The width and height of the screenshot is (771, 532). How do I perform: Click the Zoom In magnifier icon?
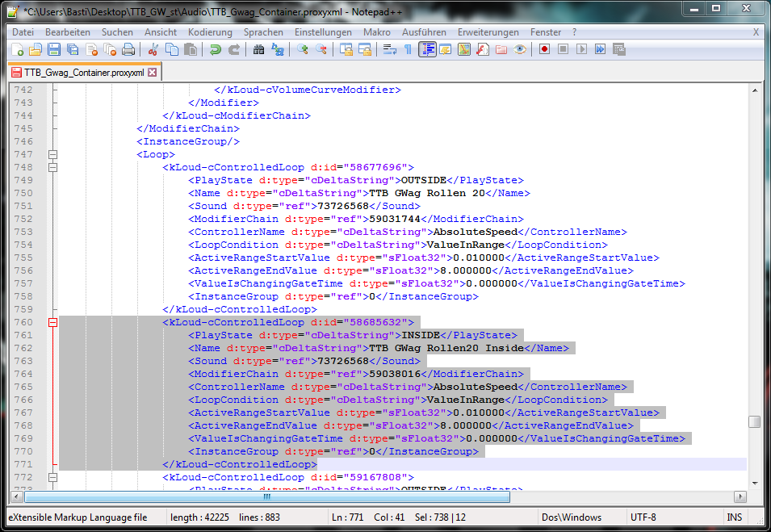tap(303, 49)
